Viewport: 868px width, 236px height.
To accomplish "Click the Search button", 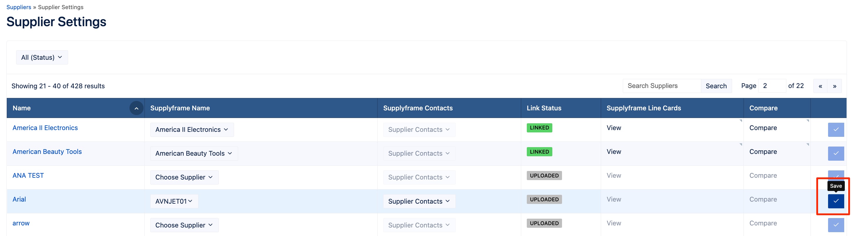I will (x=716, y=86).
